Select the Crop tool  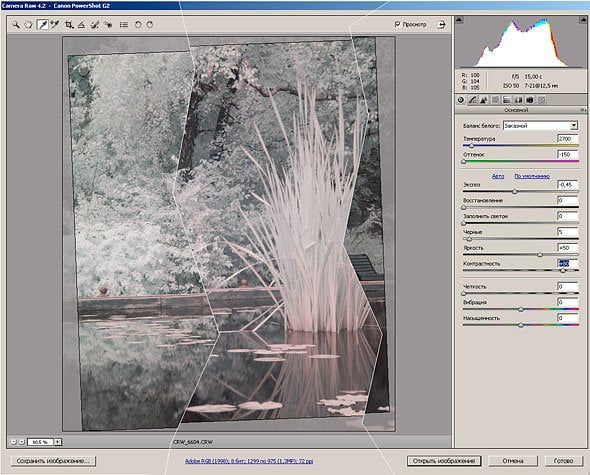pos(68,25)
